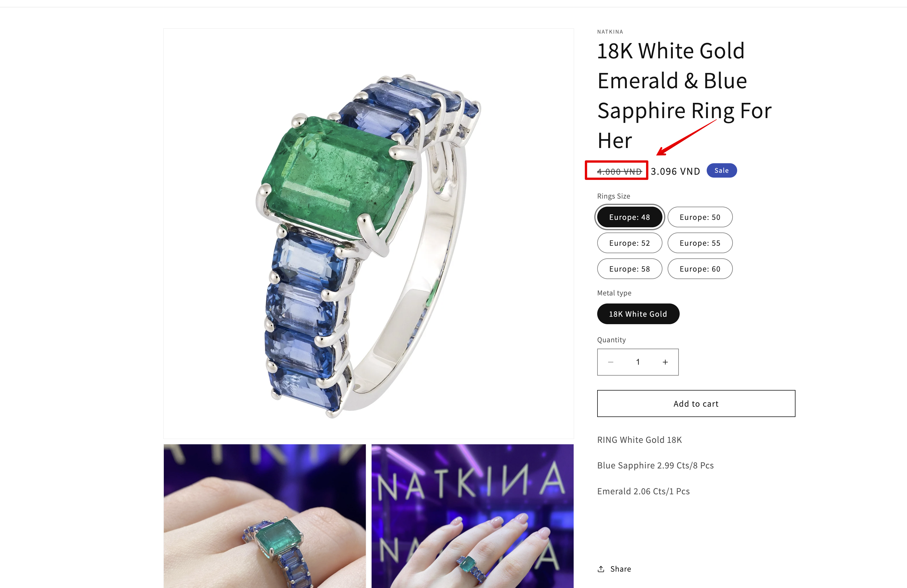
Task: Select ring size Europe: 48
Action: pos(630,217)
